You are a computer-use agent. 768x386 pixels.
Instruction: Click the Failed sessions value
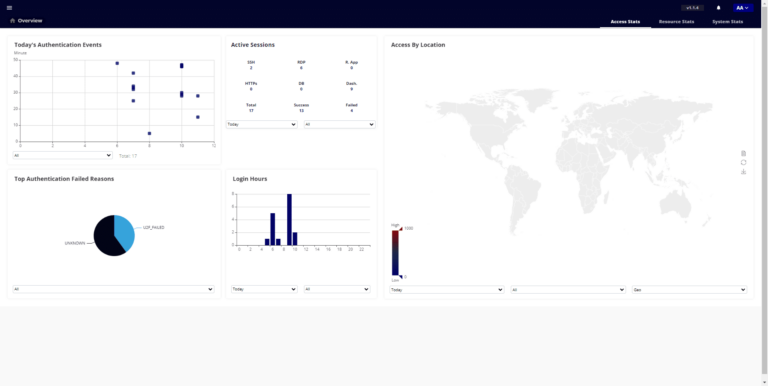pyautogui.click(x=351, y=111)
